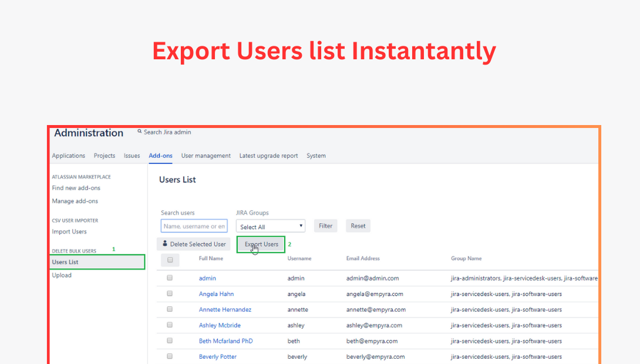Image resolution: width=640 pixels, height=364 pixels.
Task: Click the email admin@admin.com
Action: 373,278
